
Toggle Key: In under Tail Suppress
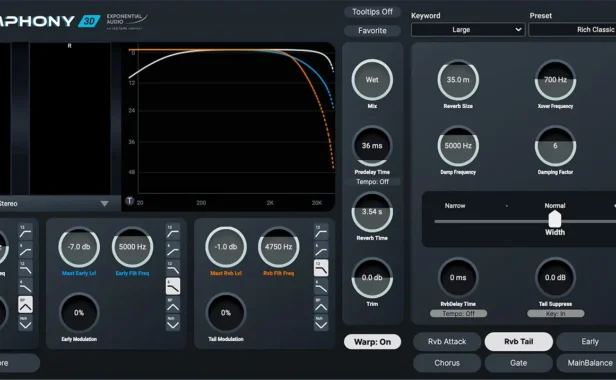click(x=556, y=314)
